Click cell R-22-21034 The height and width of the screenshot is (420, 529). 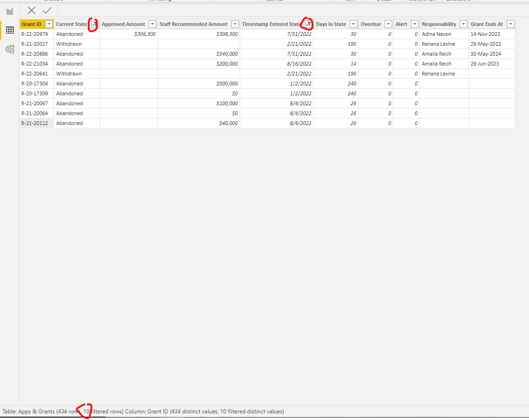(37, 64)
